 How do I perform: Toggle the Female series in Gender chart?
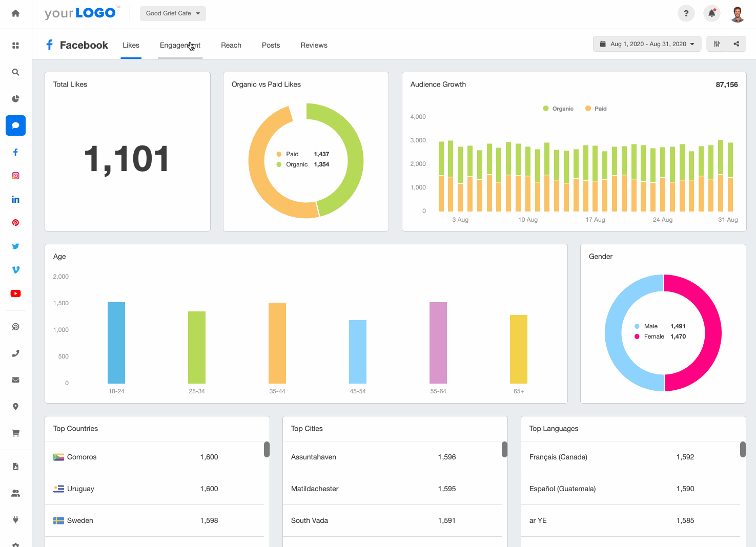pyautogui.click(x=655, y=336)
